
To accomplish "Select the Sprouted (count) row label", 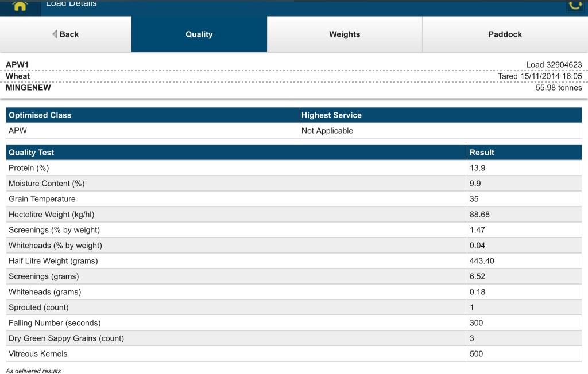I will tap(38, 307).
